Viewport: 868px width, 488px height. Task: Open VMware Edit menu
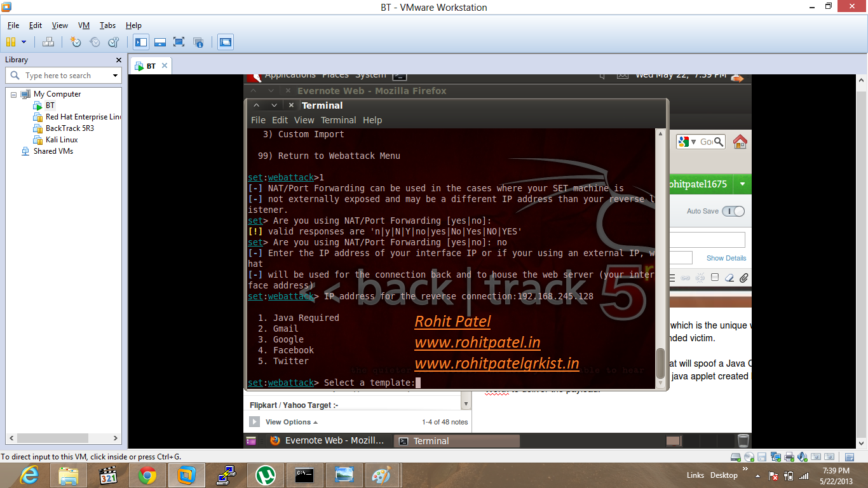pyautogui.click(x=36, y=25)
